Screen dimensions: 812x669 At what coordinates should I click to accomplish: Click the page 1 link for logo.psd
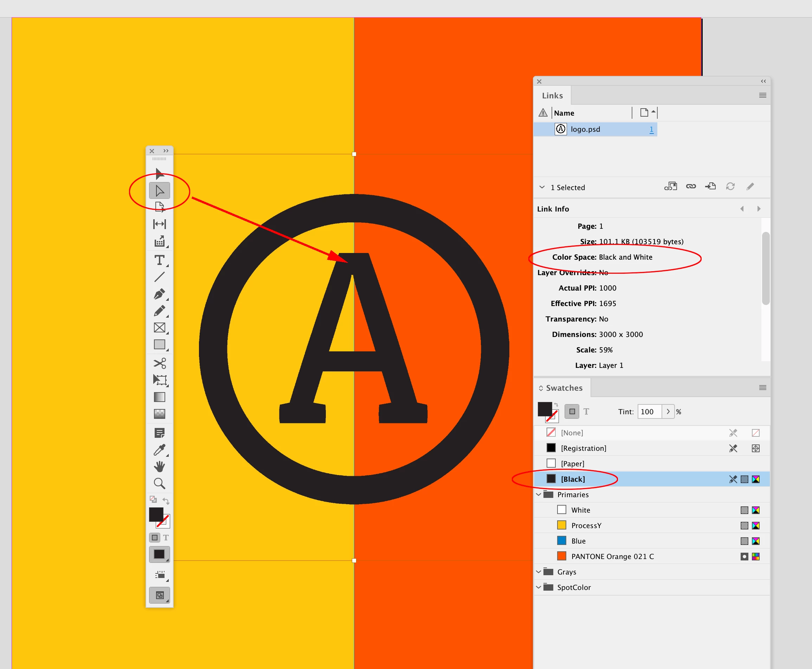651,130
